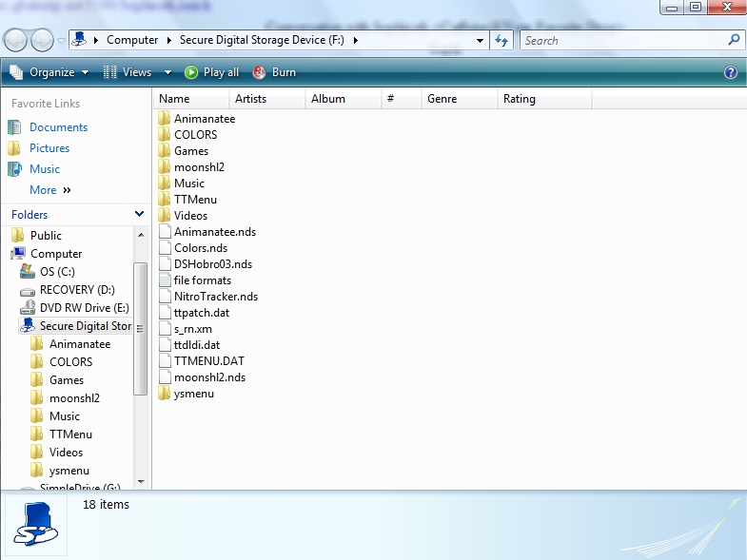Select the TTMenu folder icon in file list
747x560 pixels.
click(165, 200)
